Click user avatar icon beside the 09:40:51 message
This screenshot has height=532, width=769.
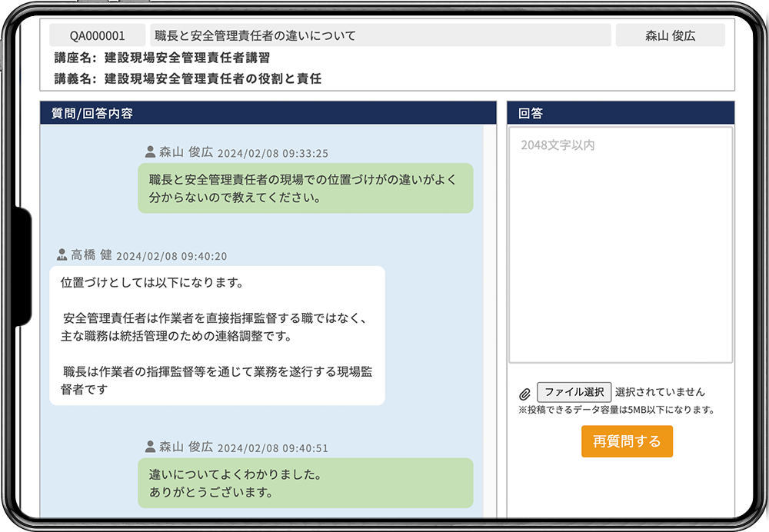pos(150,446)
